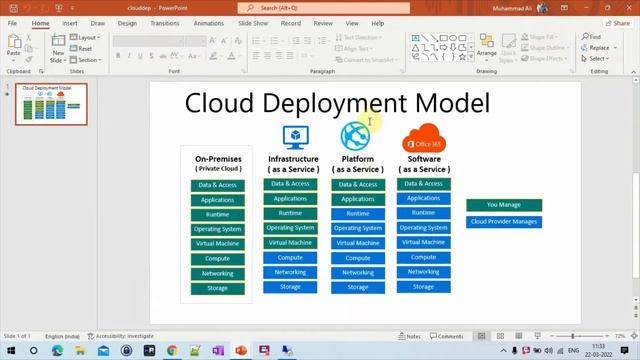Click the Reset slide button

(x=81, y=49)
